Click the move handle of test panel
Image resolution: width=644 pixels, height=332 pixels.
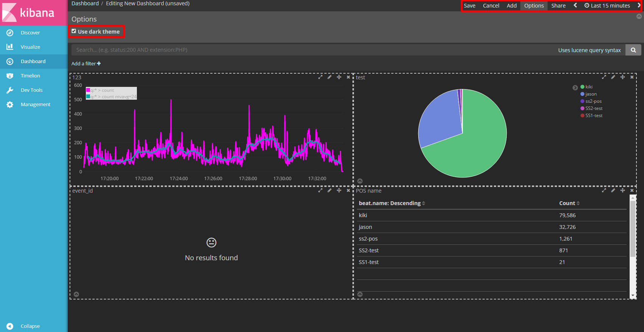[x=622, y=77]
